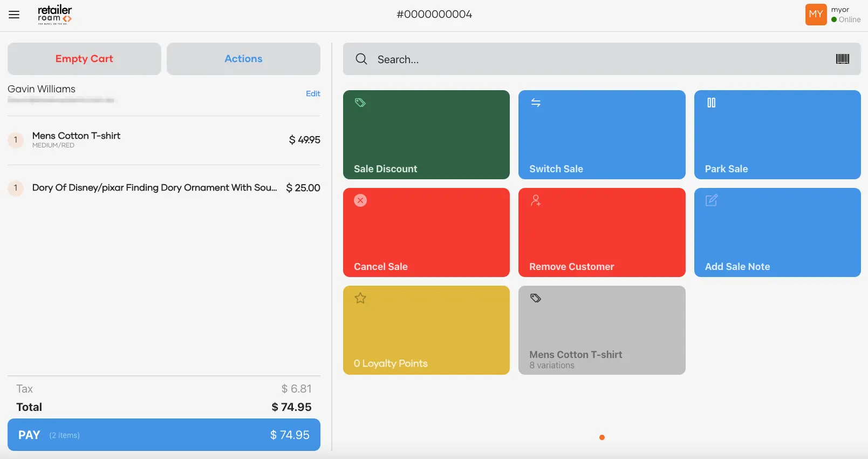Select the 0 Loyalty Points tile

click(426, 330)
